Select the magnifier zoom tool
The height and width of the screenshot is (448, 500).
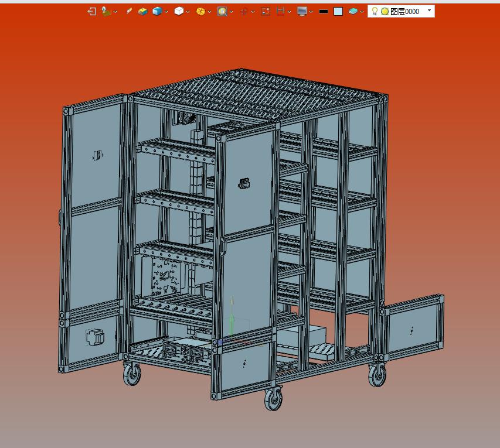point(222,11)
